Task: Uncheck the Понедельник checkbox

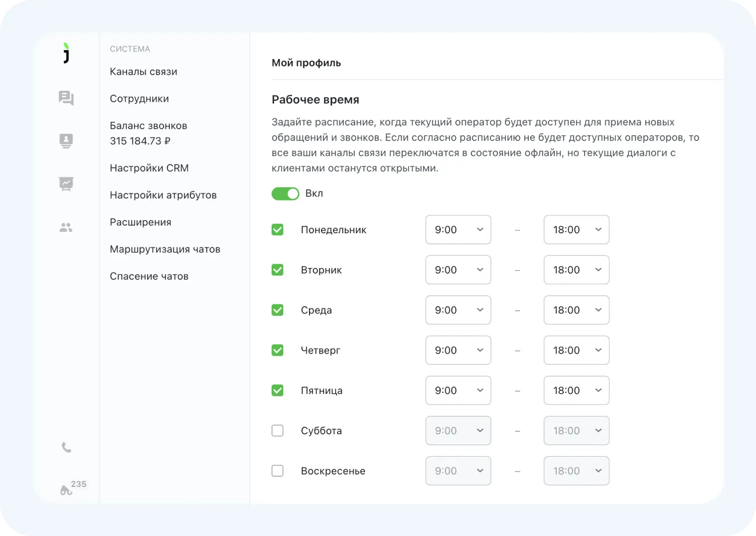Action: click(277, 230)
